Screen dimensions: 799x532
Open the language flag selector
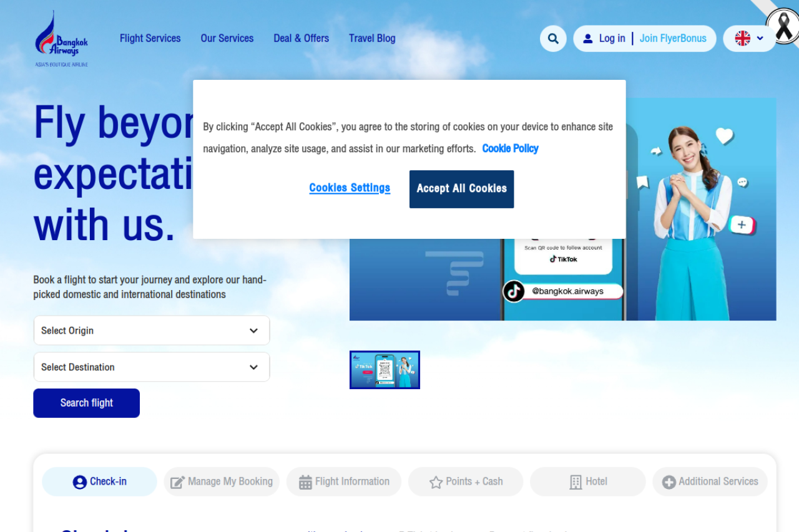pyautogui.click(x=749, y=39)
